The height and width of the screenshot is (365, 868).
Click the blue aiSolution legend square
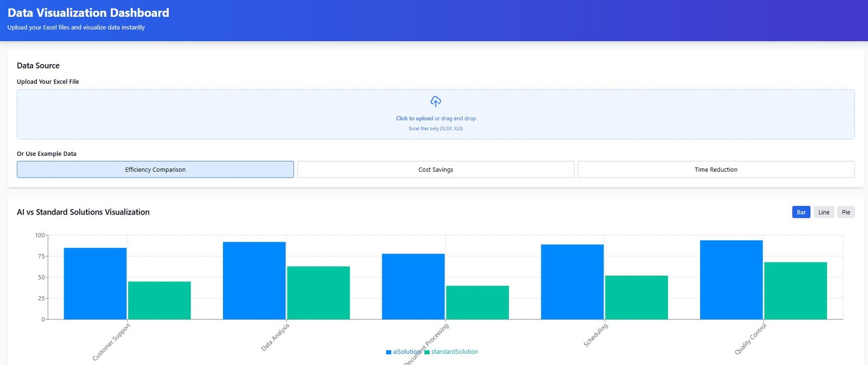click(388, 352)
